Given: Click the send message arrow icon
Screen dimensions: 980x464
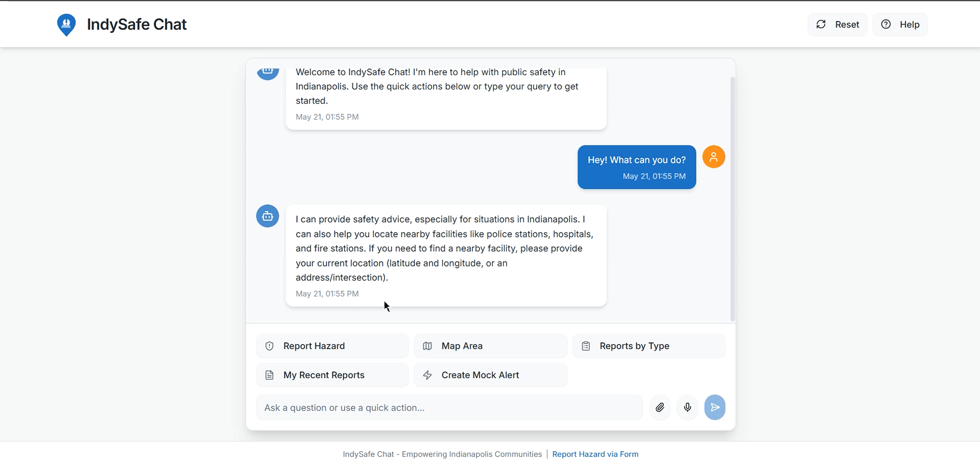Looking at the screenshot, I should click(x=715, y=407).
